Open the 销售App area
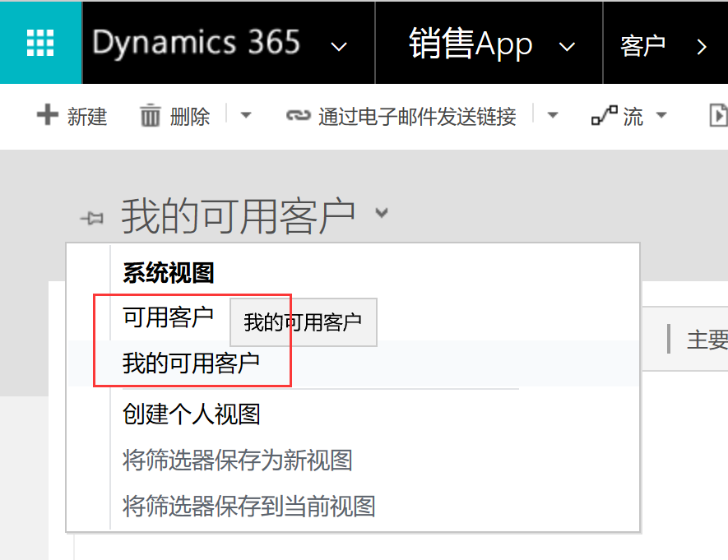This screenshot has height=560, width=728. click(471, 44)
